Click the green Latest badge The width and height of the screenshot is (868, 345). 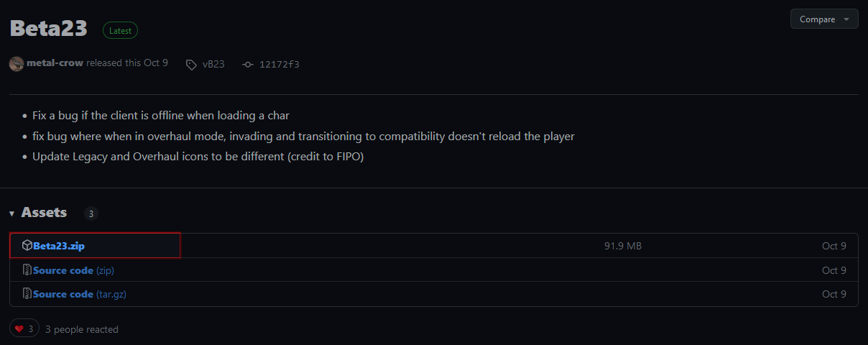coord(120,30)
